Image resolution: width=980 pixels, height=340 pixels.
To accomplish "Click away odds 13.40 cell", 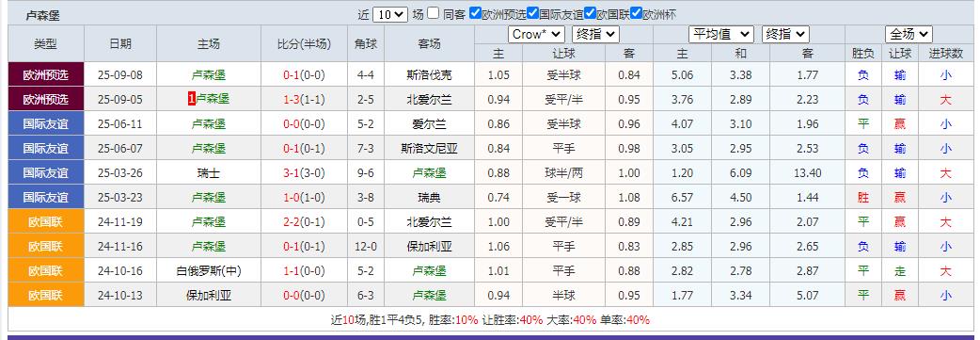I will point(808,172).
